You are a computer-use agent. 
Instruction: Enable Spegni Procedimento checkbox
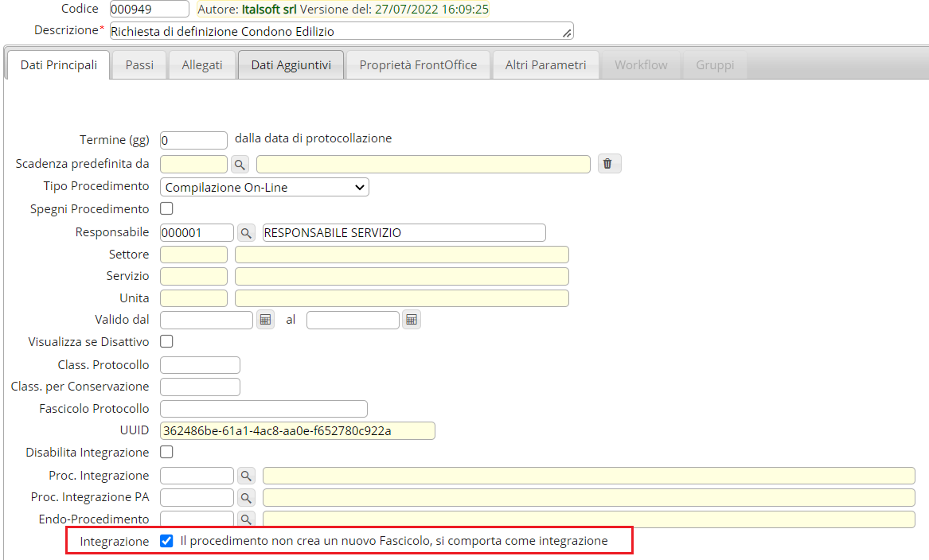pyautogui.click(x=167, y=209)
